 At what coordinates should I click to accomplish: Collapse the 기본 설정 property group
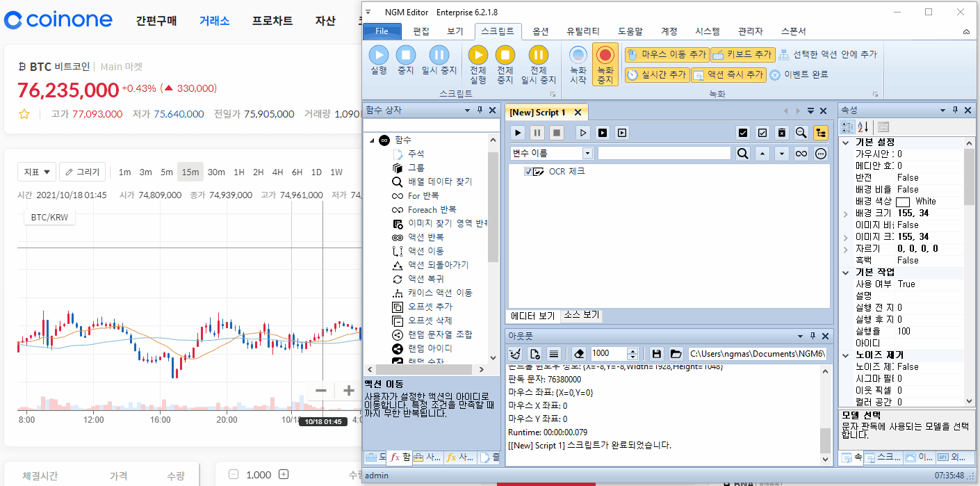pyautogui.click(x=846, y=143)
